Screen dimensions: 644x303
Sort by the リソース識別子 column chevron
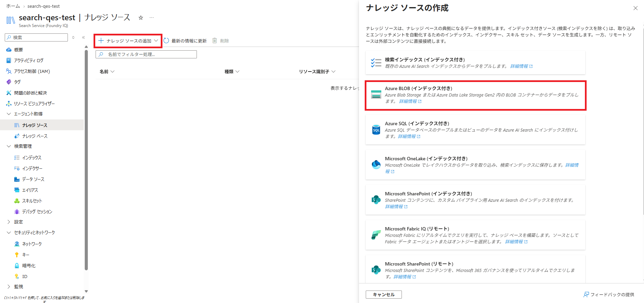point(333,72)
